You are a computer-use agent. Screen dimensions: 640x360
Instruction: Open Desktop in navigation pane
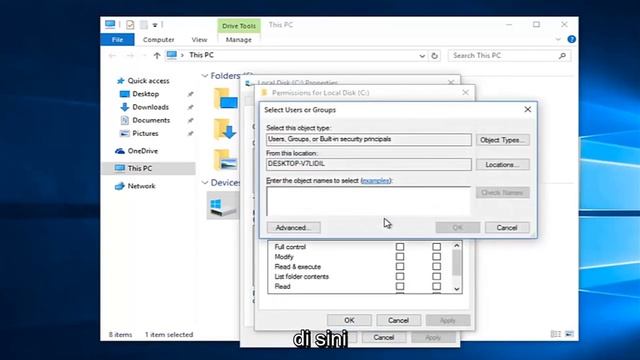pyautogui.click(x=145, y=94)
